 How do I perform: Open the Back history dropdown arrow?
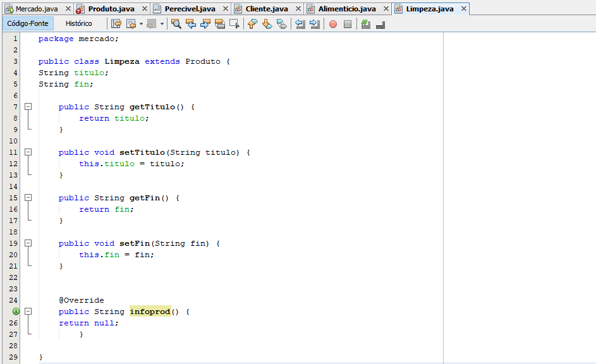[141, 24]
